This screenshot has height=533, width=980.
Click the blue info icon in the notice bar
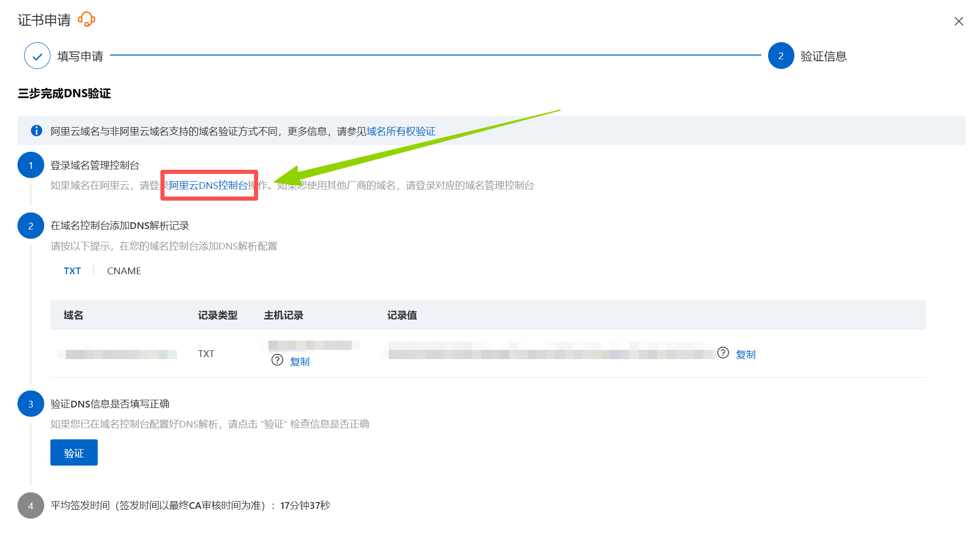tap(37, 131)
